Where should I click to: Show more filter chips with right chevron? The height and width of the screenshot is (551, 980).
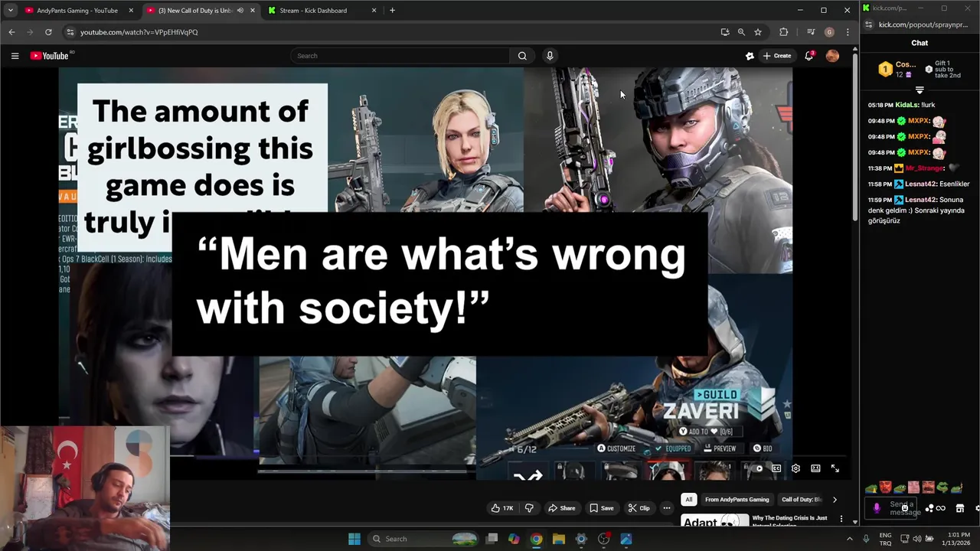(835, 500)
